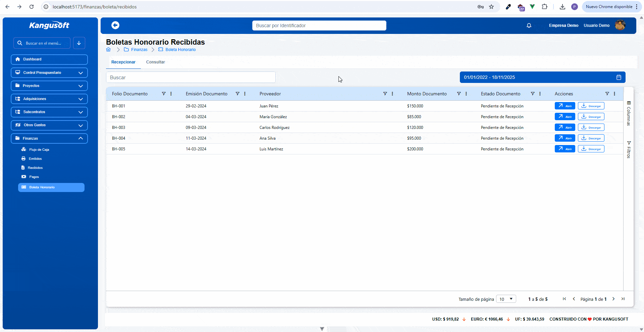Open Folio Documento column menu
644x332 pixels.
coord(171,94)
